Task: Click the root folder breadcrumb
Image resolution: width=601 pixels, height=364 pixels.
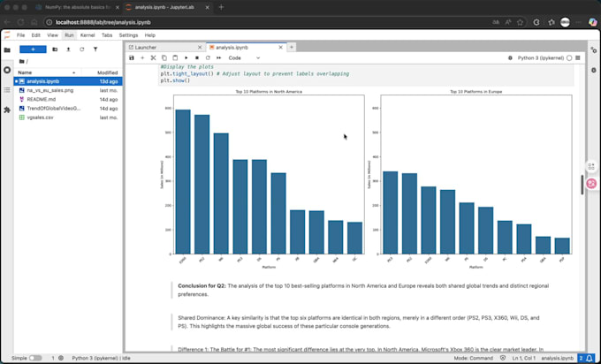Action: click(23, 61)
